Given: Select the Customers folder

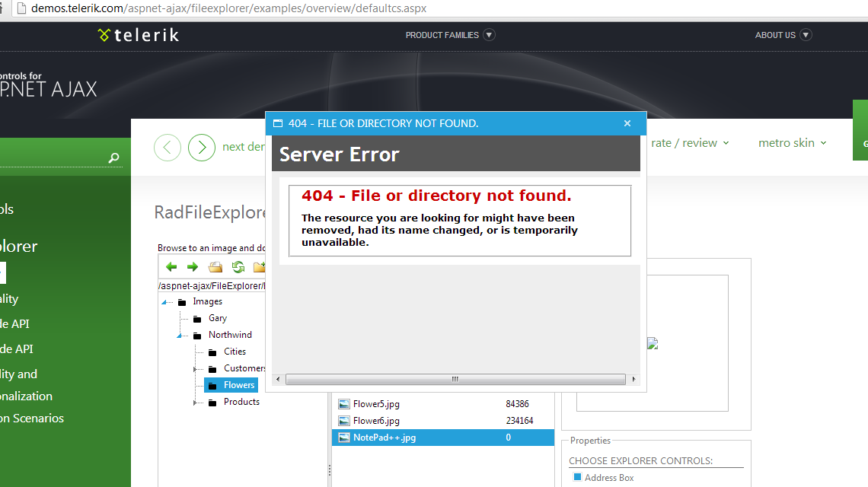Looking at the screenshot, I should pyautogui.click(x=244, y=368).
